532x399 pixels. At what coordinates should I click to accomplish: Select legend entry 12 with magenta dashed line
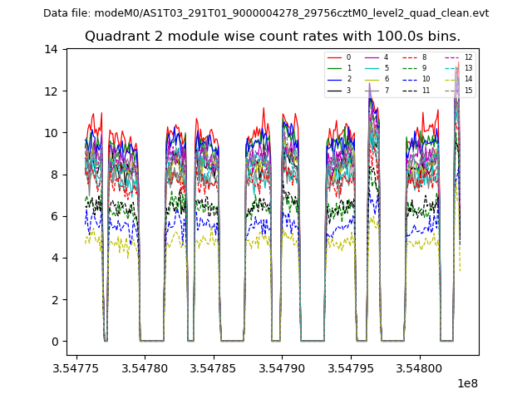pos(459,57)
